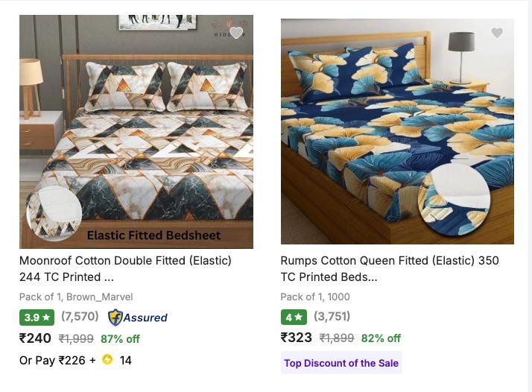Click the ₹240 price of Moonroof bedsheet
The height and width of the screenshot is (392, 532).
[x=35, y=338]
